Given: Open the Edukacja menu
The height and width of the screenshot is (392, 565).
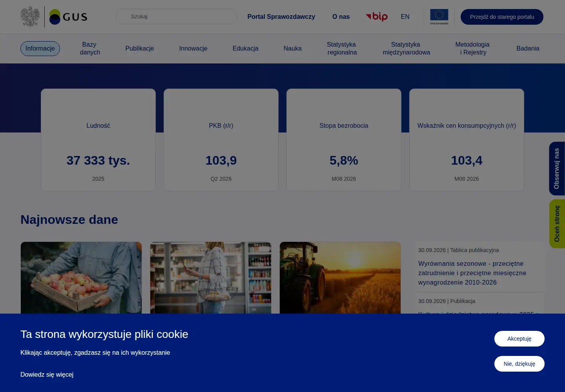Looking at the screenshot, I should (246, 49).
